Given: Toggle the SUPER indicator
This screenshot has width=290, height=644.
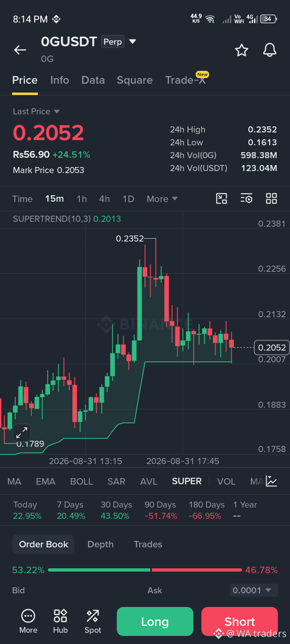Looking at the screenshot, I should [186, 481].
